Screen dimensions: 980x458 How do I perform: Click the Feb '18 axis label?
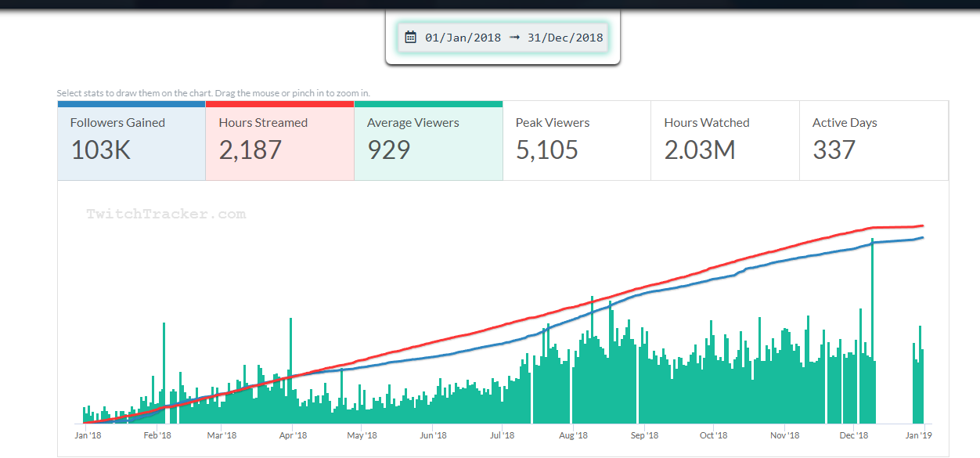[x=157, y=435]
